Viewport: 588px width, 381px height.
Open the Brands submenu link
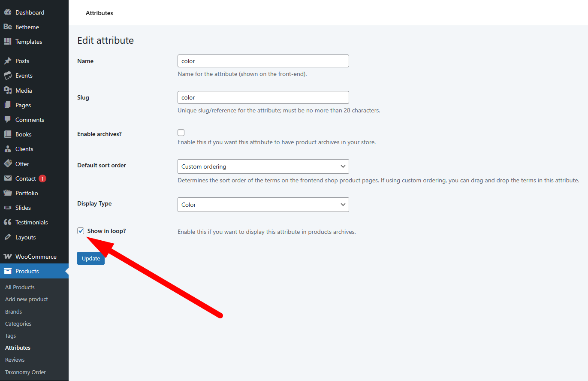coord(13,311)
